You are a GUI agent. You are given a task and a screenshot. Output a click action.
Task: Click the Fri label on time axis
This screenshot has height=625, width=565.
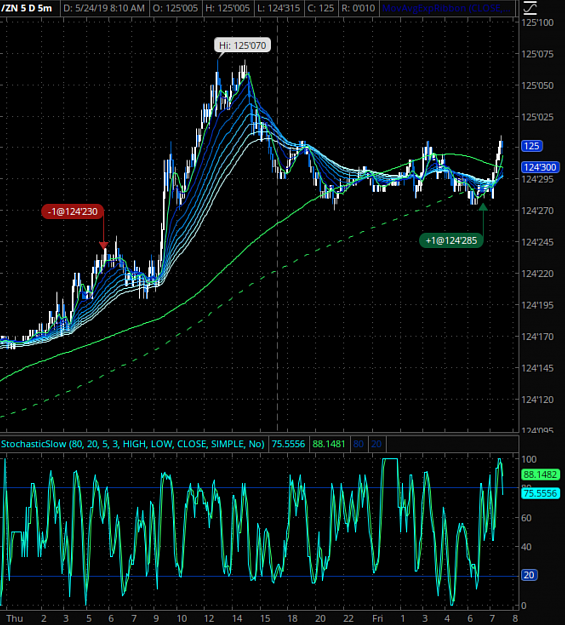pyautogui.click(x=378, y=618)
